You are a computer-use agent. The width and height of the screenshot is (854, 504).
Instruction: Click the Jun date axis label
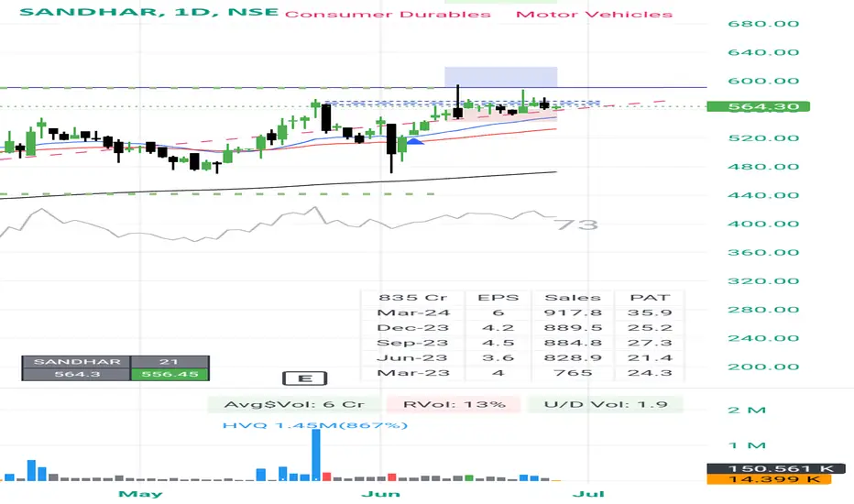380,494
